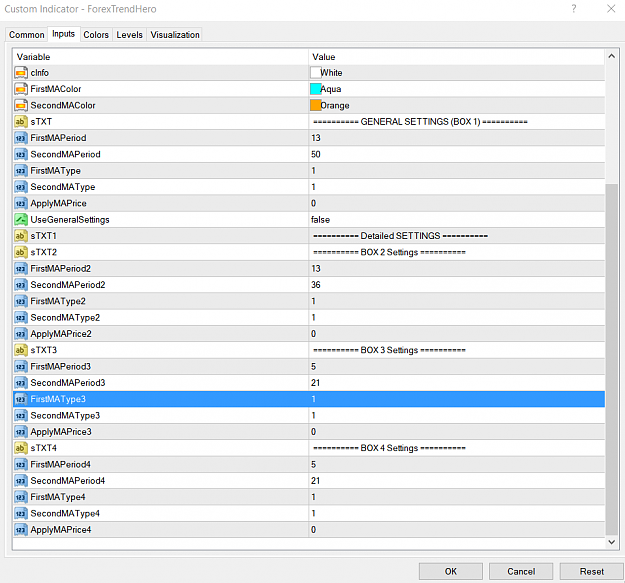Click the color-type icon beside SecondMAColor
This screenshot has height=583, width=625.
tap(21, 106)
